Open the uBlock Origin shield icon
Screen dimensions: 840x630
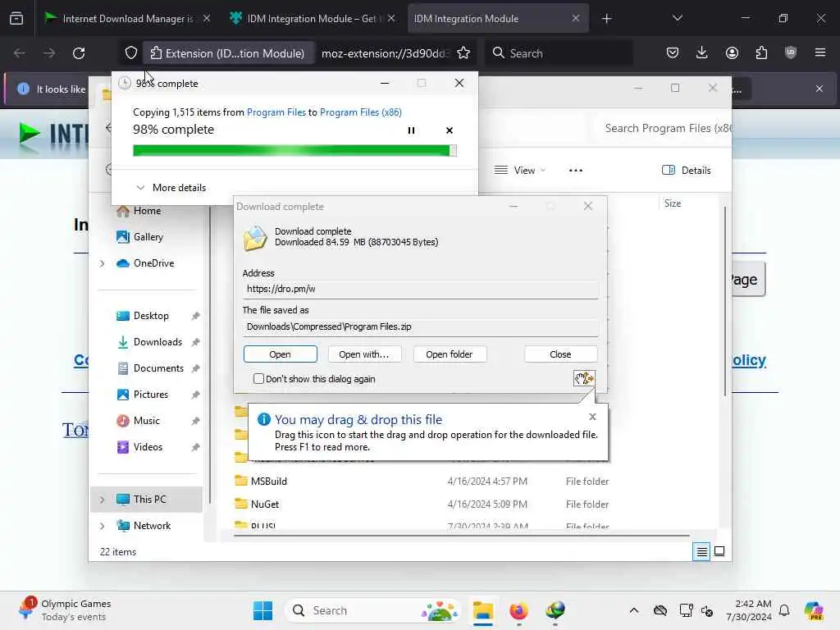(x=791, y=52)
